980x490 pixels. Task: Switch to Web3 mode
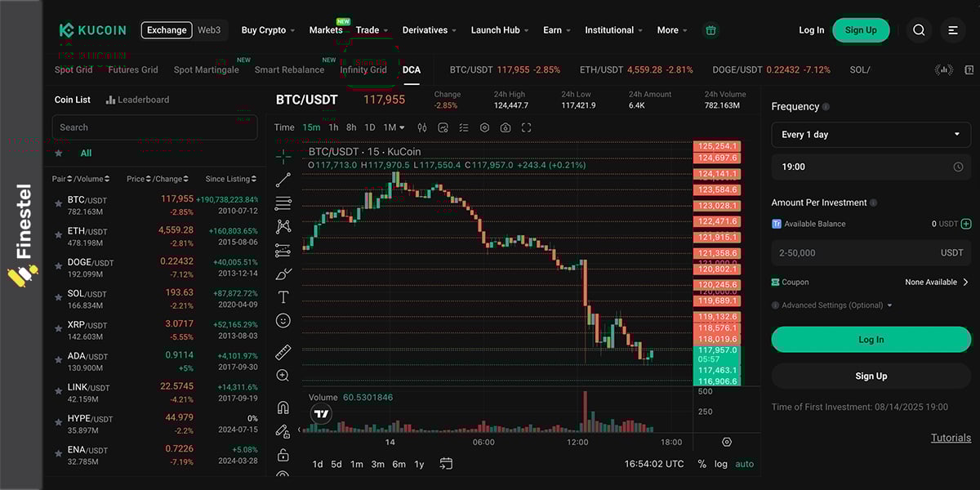pos(209,30)
